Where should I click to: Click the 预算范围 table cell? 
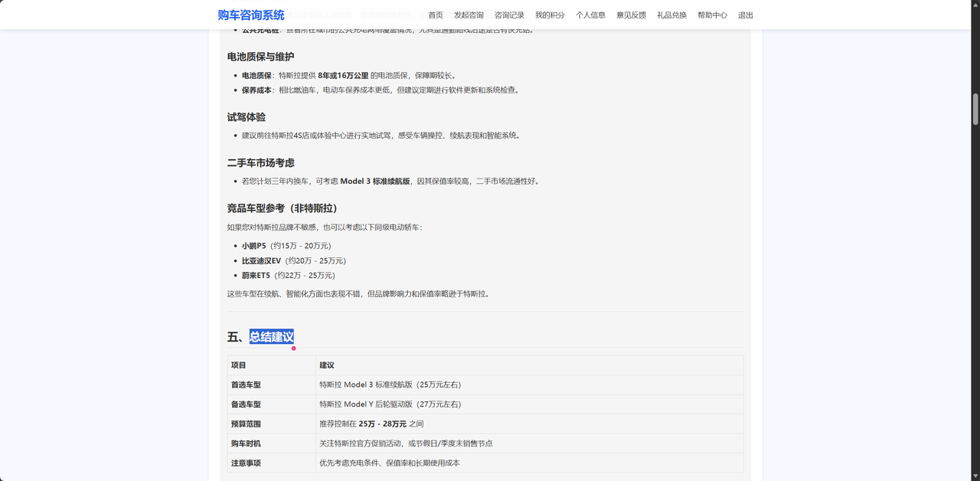(x=271, y=424)
